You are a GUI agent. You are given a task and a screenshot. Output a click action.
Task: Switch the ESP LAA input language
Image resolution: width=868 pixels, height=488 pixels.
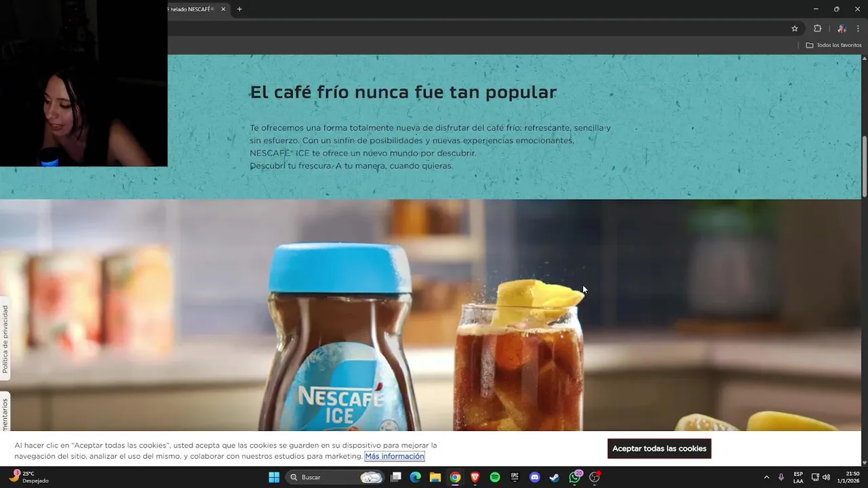[x=798, y=477]
